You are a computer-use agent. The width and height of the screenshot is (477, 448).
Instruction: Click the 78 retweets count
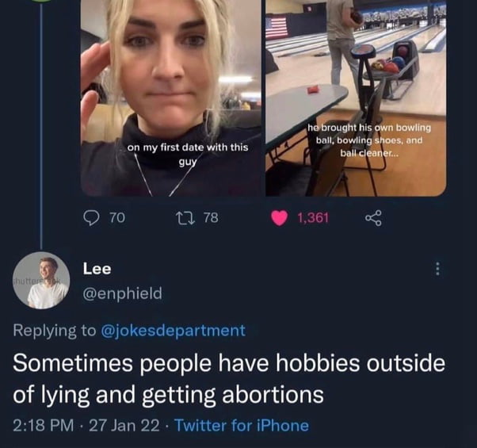211,218
